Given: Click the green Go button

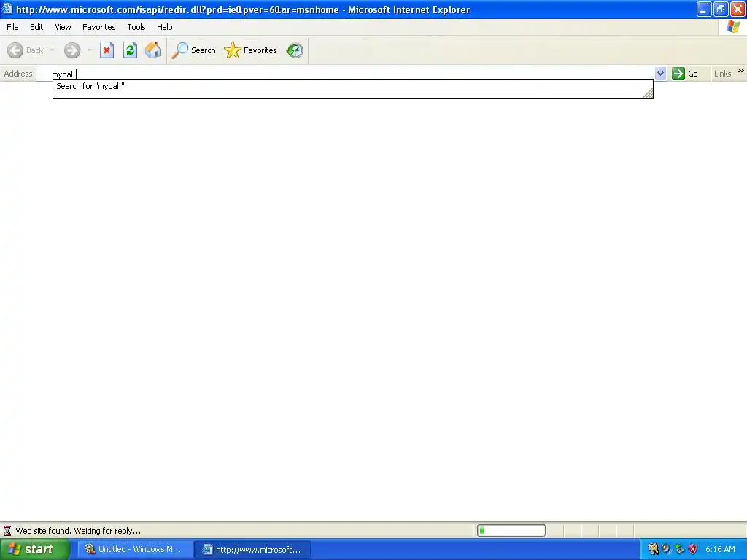Looking at the screenshot, I should click(686, 74).
